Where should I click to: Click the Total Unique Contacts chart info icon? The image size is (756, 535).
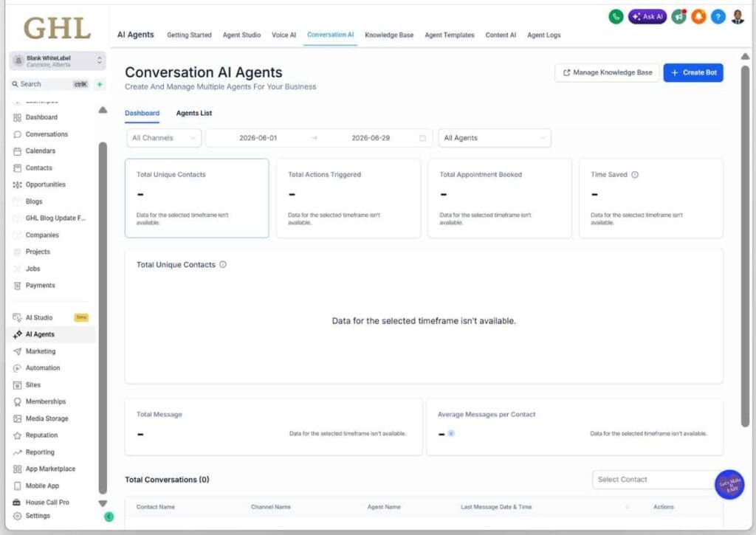[223, 265]
